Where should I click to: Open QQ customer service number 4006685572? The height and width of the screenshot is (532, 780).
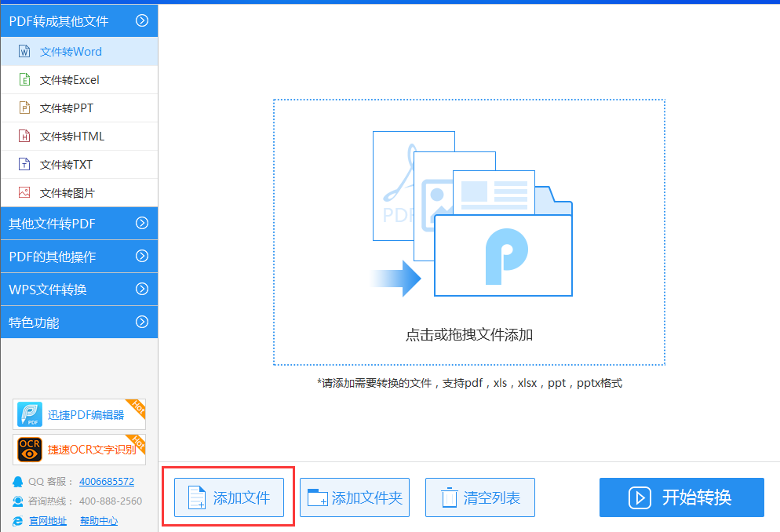pyautogui.click(x=107, y=481)
